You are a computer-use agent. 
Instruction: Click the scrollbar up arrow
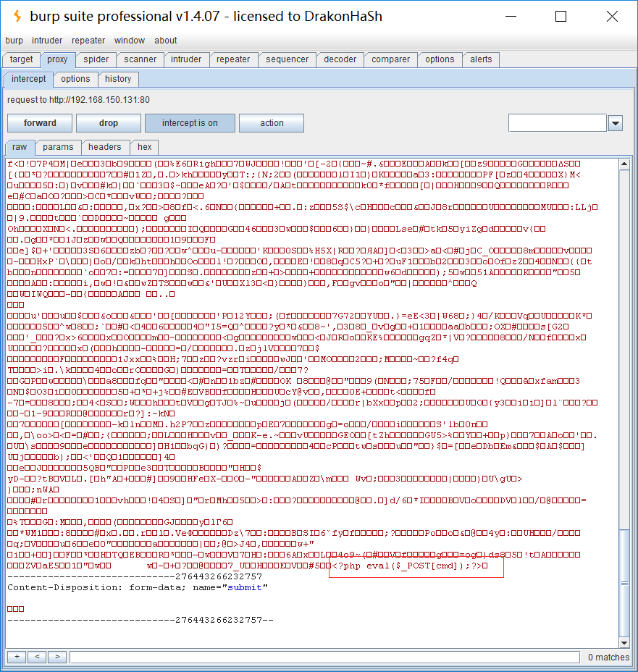[x=624, y=164]
